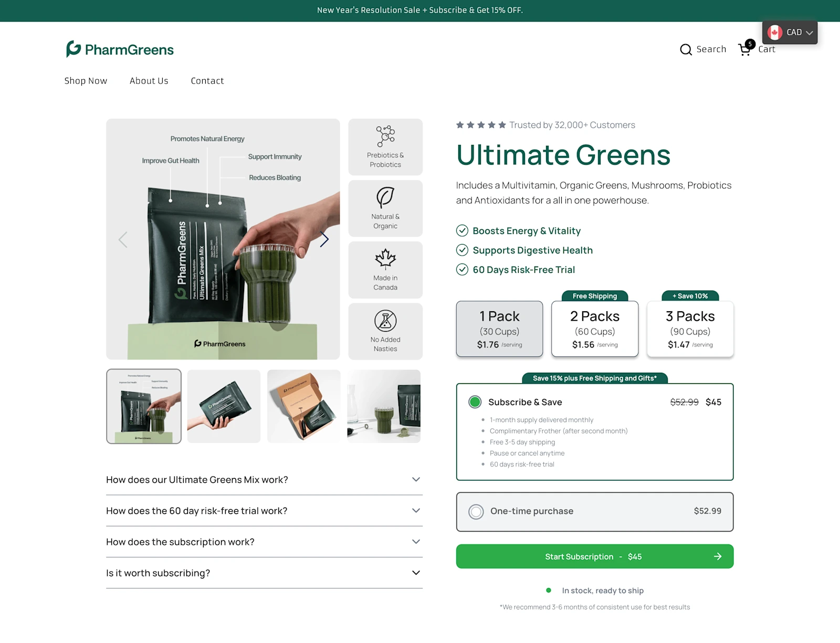
Task: Open the CAD currency dropdown
Action: click(x=790, y=33)
